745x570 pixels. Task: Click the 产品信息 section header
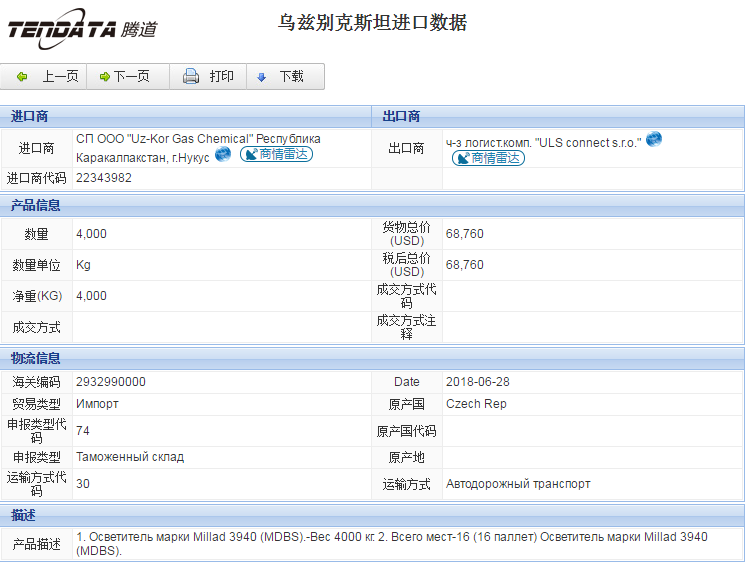tap(36, 205)
